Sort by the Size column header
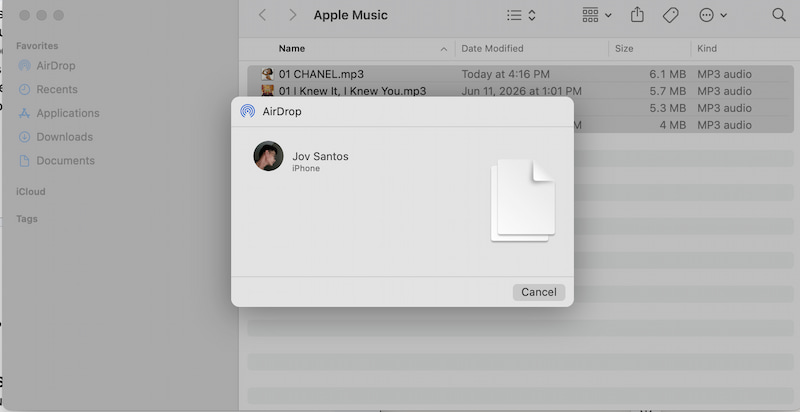Screen dimensions: 800x412 click(624, 48)
